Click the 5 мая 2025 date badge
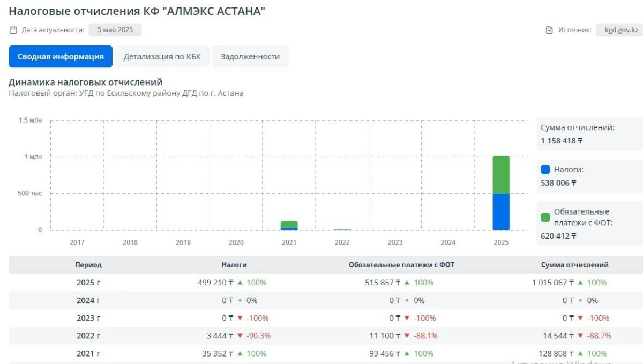 coord(115,30)
